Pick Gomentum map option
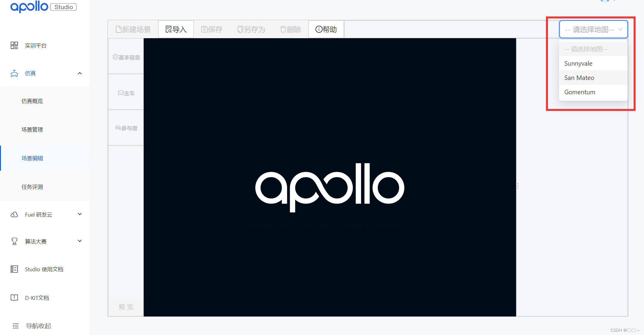This screenshot has height=335, width=644. (x=593, y=92)
